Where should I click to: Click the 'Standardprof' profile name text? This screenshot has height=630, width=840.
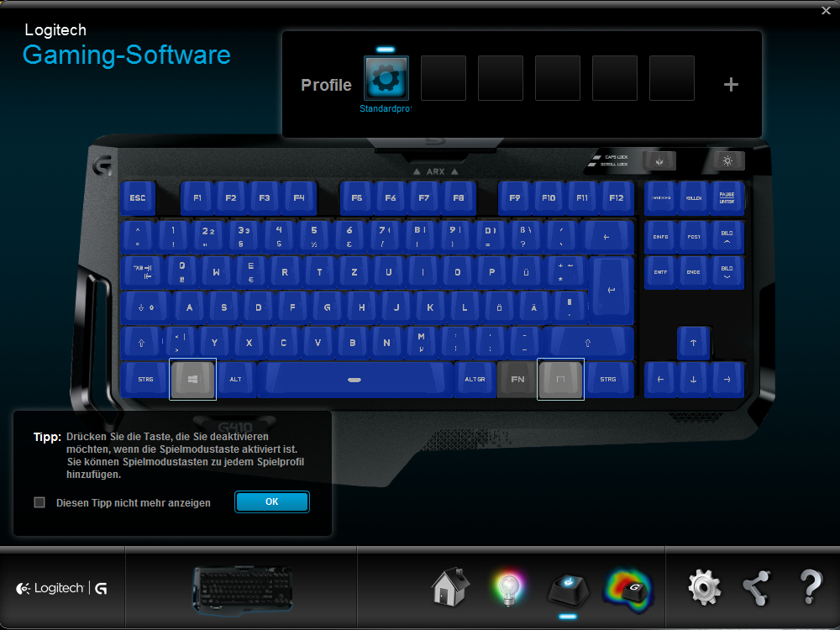(x=386, y=108)
